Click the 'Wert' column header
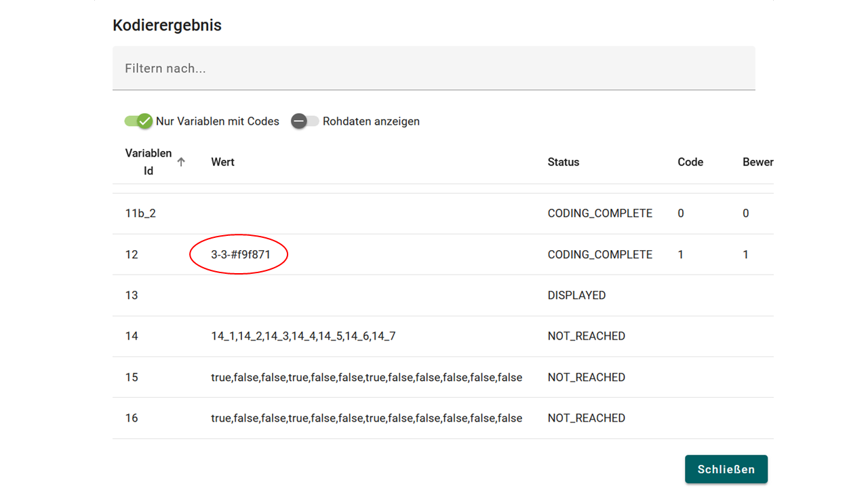Viewport: 868px width, 488px height. pos(222,162)
